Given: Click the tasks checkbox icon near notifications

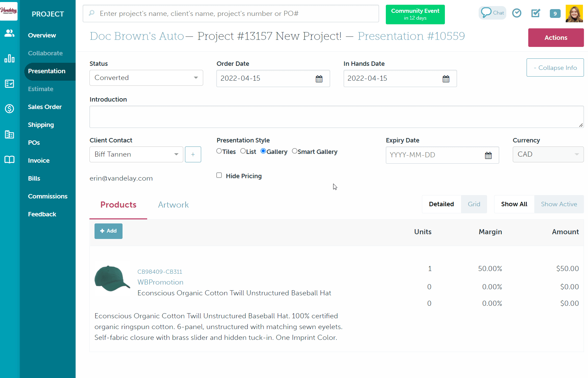Looking at the screenshot, I should 535,13.
